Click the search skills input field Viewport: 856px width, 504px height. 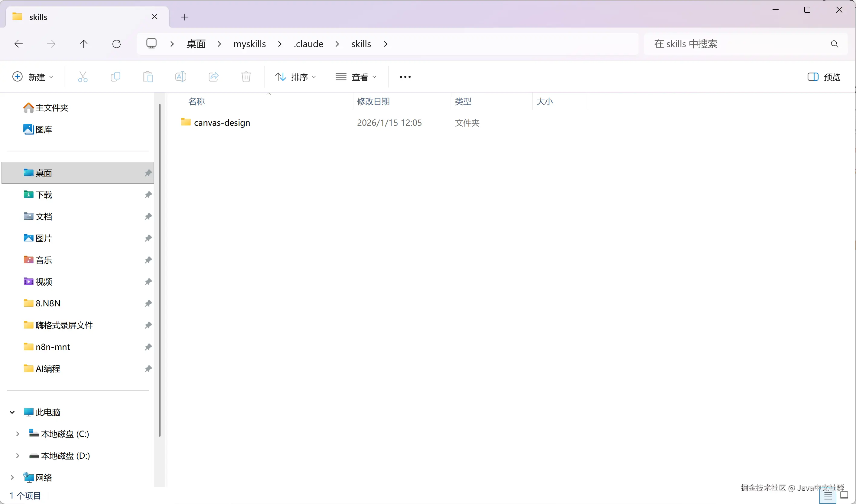coord(737,44)
